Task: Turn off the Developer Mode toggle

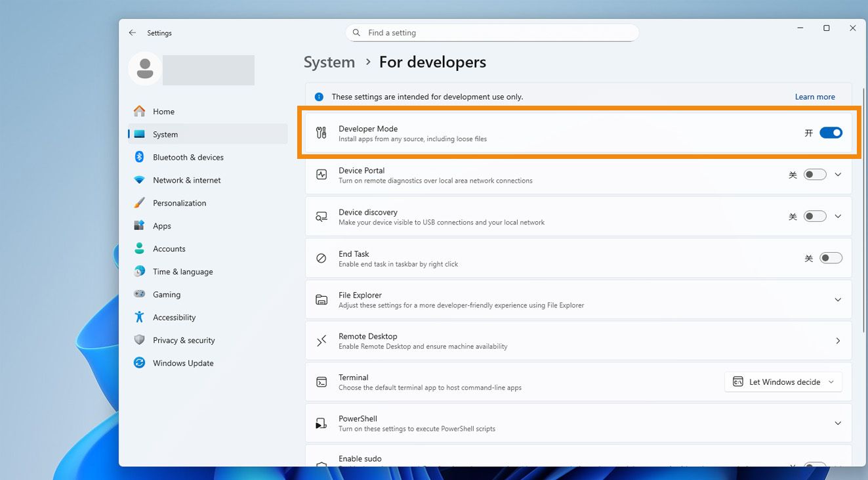Action: pyautogui.click(x=831, y=133)
